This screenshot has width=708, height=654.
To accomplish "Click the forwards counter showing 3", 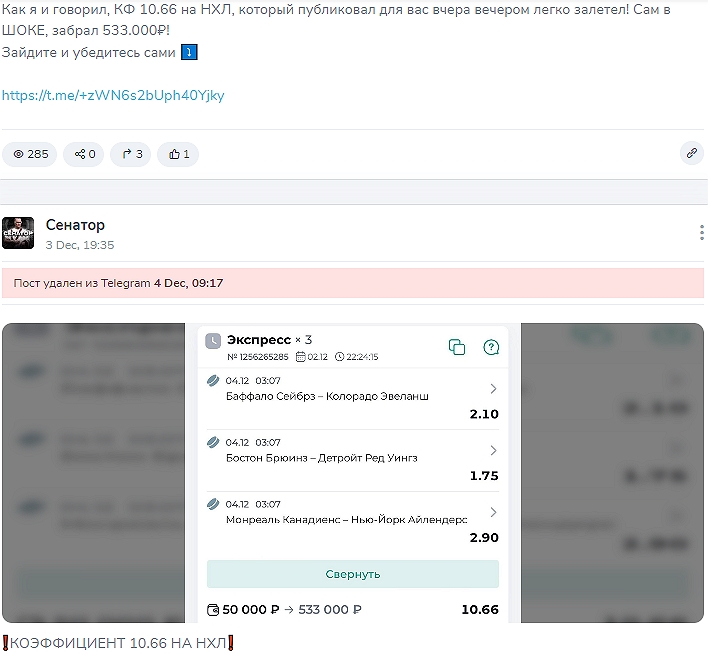I will (x=131, y=154).
